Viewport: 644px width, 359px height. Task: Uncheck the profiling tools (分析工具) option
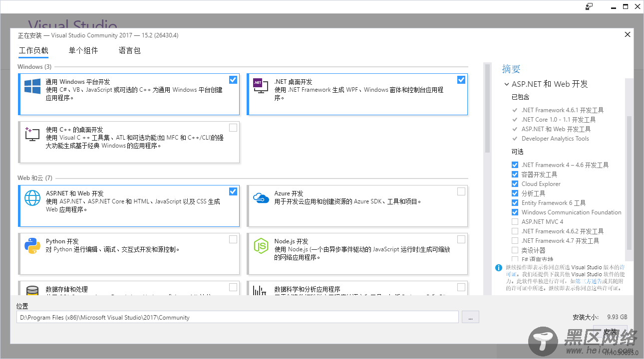(x=515, y=193)
